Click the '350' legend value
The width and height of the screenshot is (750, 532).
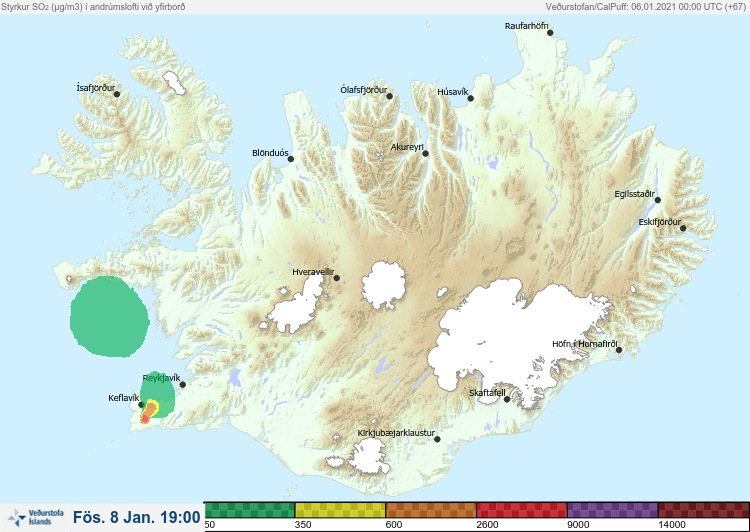303,525
